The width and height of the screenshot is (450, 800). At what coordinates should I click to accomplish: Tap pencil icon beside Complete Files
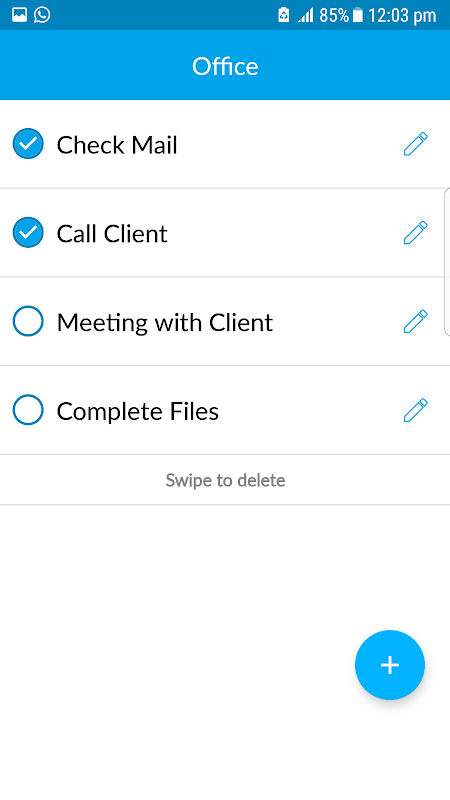click(x=415, y=410)
